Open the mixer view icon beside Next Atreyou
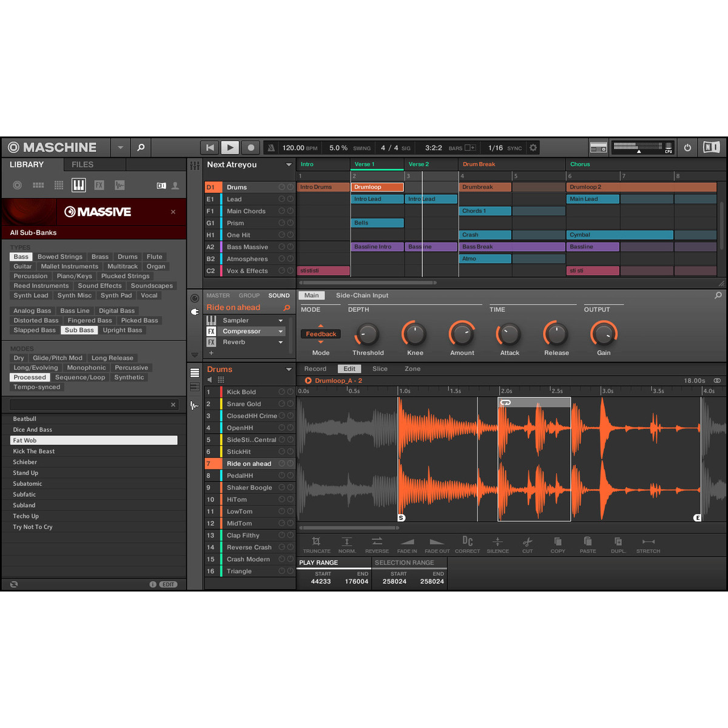This screenshot has height=728, width=728. (195, 165)
